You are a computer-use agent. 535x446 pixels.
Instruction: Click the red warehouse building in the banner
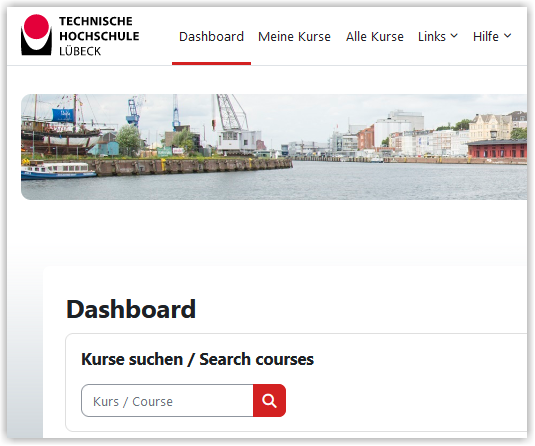tap(497, 149)
